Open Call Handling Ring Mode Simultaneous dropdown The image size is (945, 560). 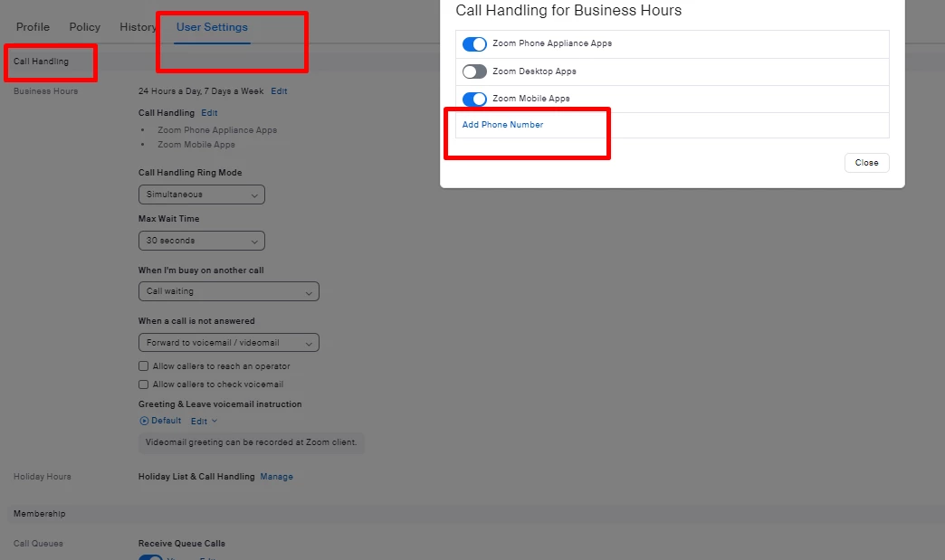[201, 195]
